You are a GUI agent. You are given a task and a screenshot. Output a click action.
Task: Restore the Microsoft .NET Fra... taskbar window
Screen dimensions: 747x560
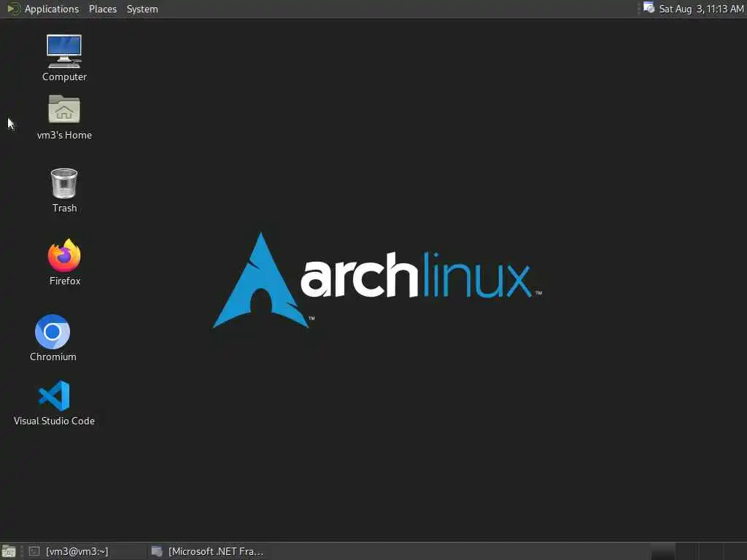[207, 551]
